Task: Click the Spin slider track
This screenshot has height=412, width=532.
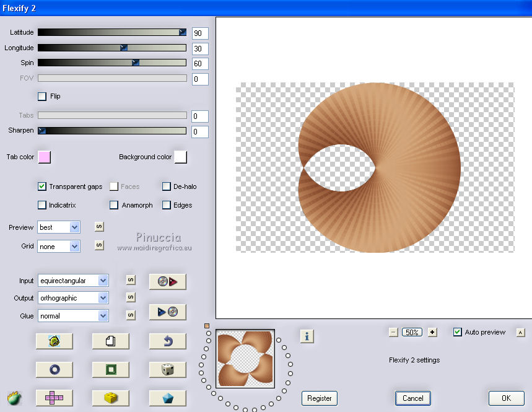Action: point(112,63)
